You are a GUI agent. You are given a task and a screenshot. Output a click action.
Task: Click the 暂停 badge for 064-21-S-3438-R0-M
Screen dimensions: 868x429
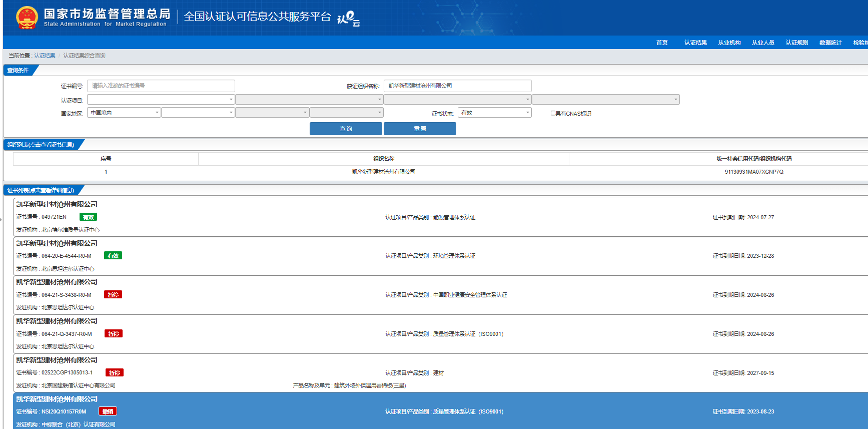(x=113, y=295)
